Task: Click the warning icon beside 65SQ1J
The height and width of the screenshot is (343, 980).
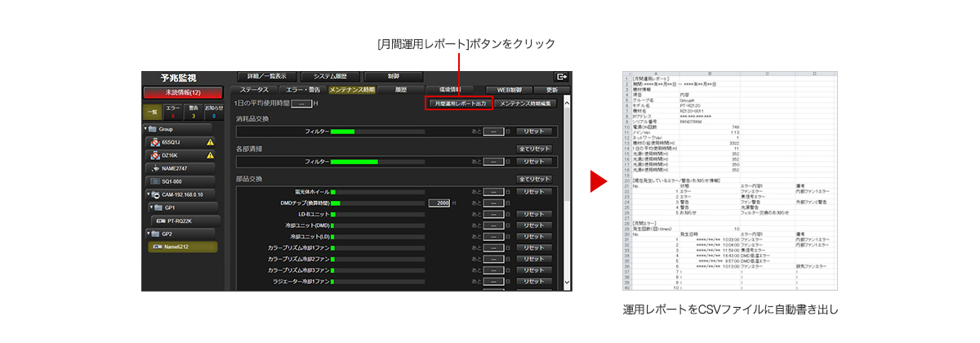Action: (210, 142)
